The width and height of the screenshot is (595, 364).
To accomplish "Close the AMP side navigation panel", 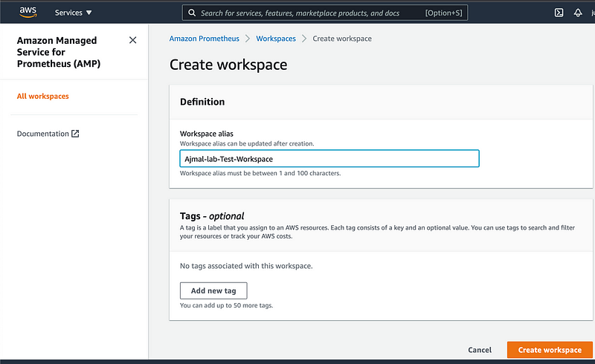I will 132,40.
